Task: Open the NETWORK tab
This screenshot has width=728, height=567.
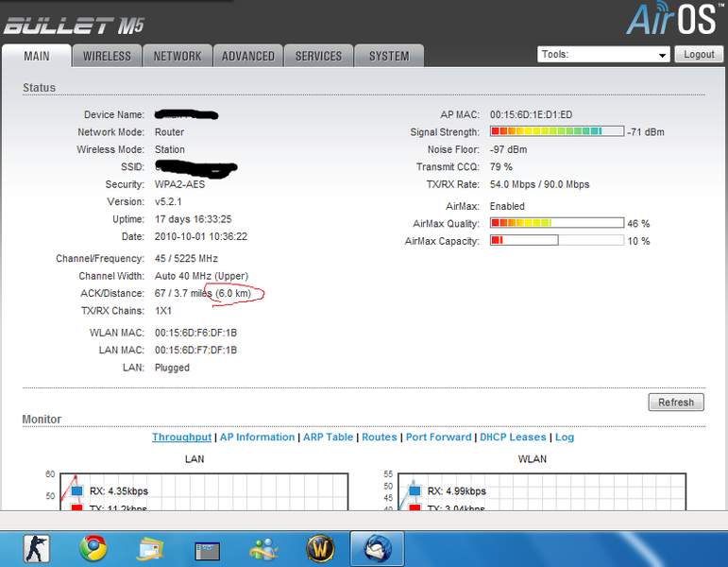Action: coord(178,57)
